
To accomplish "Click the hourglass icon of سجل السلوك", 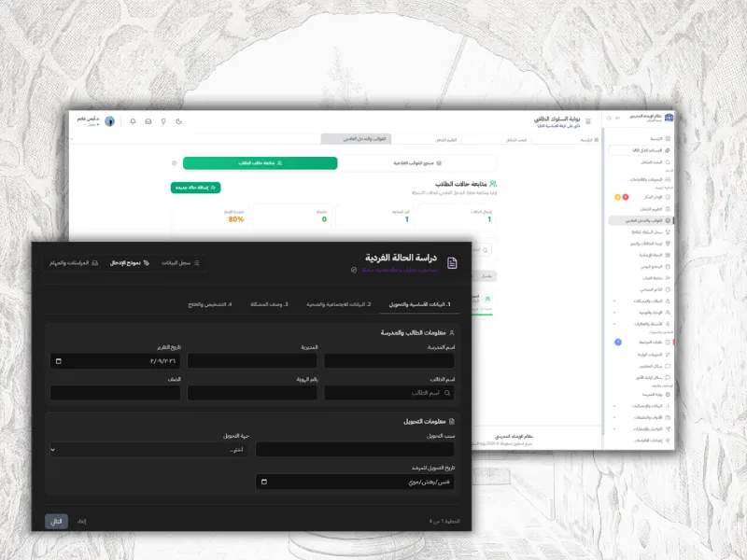I will click(x=668, y=231).
